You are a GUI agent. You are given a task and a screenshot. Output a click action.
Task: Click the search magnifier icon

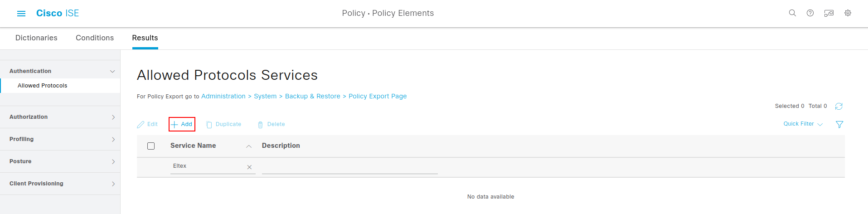click(792, 13)
